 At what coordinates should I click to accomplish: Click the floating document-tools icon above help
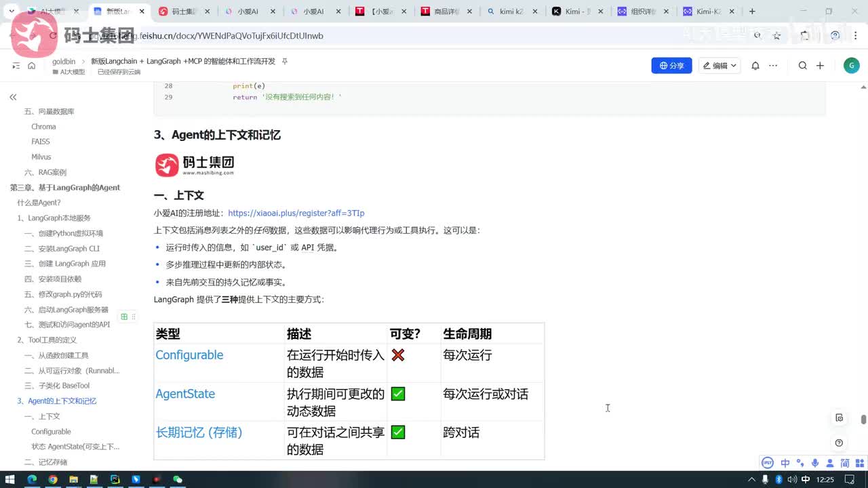click(839, 418)
